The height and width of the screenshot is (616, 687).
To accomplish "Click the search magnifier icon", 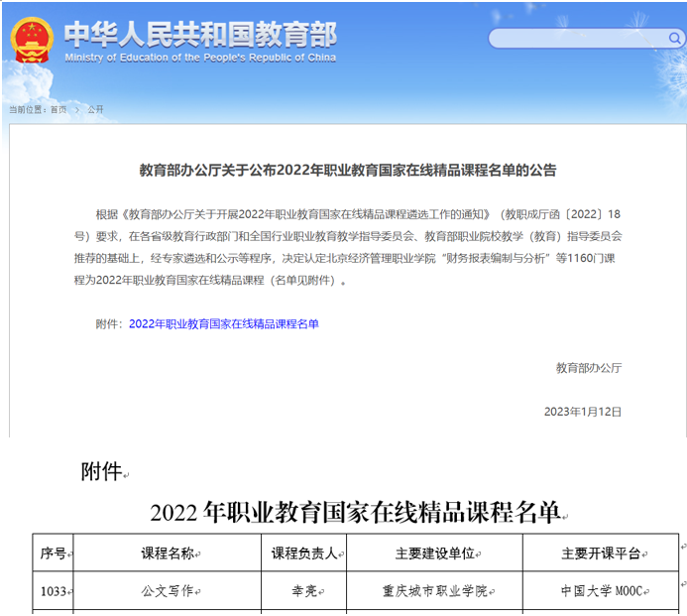I will coord(674,39).
